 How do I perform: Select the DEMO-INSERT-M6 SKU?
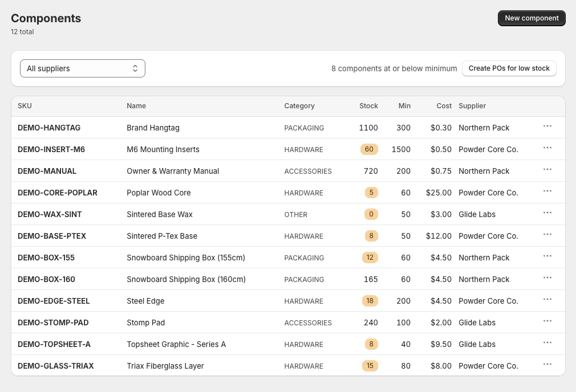point(51,149)
